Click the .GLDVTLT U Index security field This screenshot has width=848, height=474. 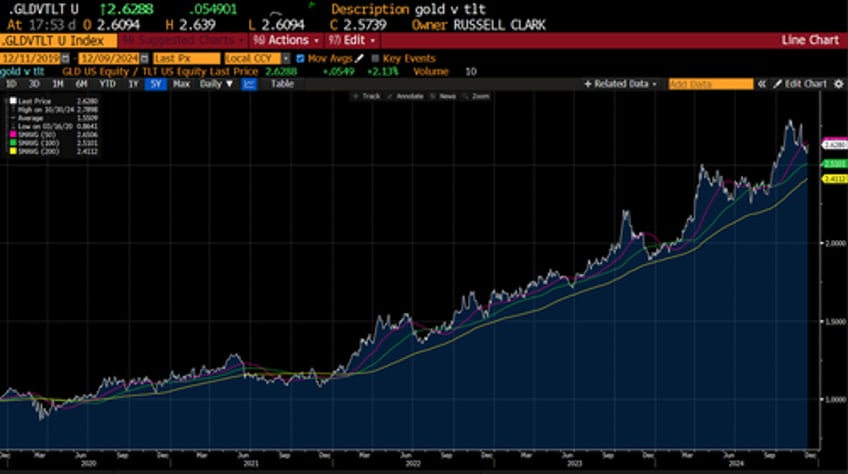(58, 41)
